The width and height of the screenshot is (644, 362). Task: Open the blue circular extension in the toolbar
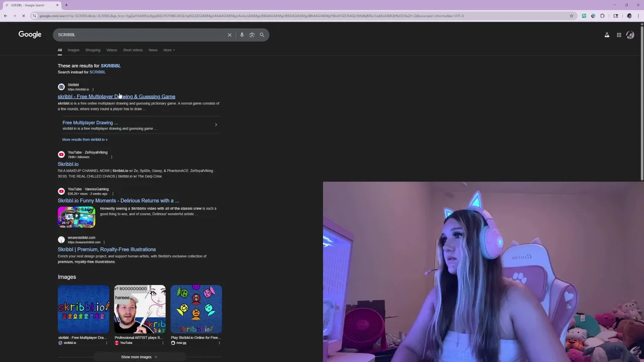tap(593, 16)
